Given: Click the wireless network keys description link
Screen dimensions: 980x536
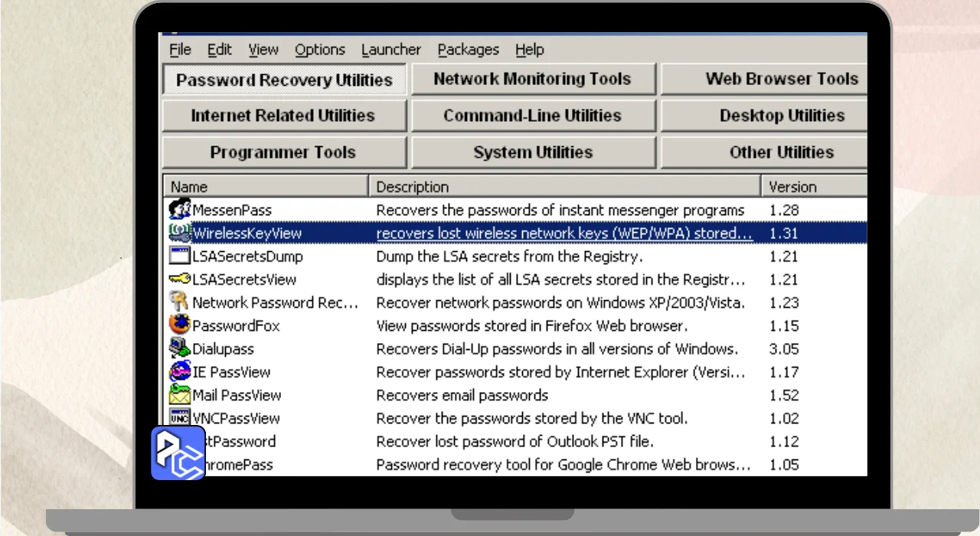Looking at the screenshot, I should [564, 233].
